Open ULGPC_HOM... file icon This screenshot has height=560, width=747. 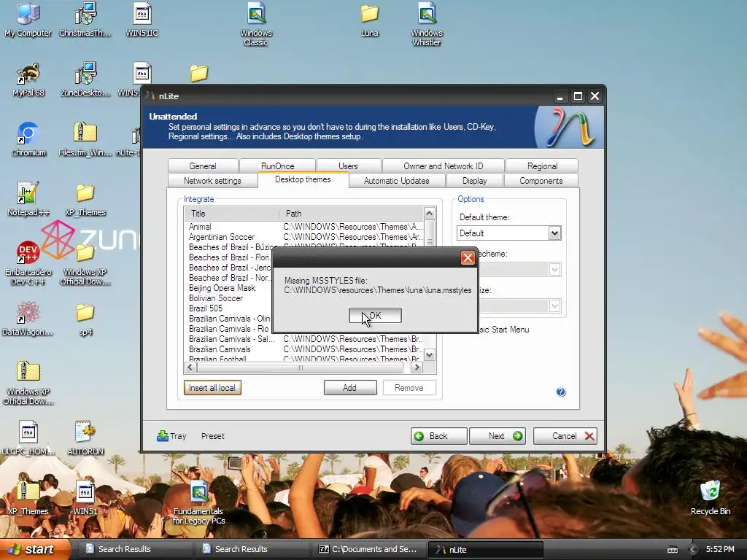pyautogui.click(x=28, y=438)
